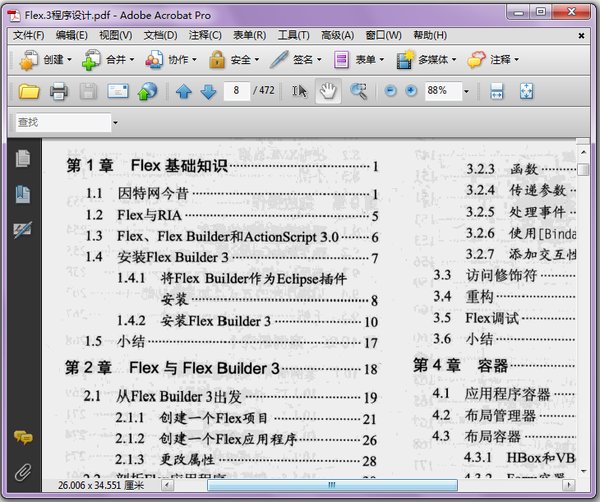This screenshot has width=600, height=502.
Task: Click the horizontal scrollbar right arrow
Action: 569,485
